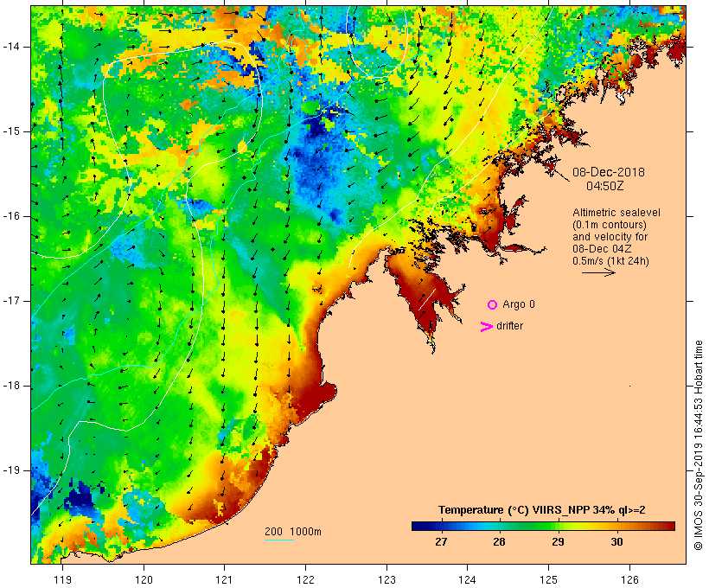Click latitude axis label -14
This screenshot has width=709, height=588.
11,47
